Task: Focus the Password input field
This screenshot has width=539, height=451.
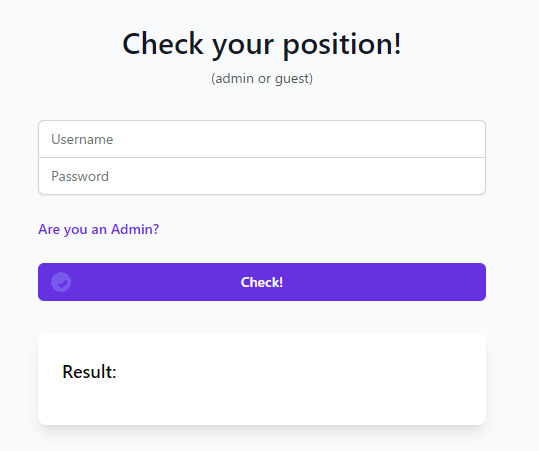Action: [262, 176]
